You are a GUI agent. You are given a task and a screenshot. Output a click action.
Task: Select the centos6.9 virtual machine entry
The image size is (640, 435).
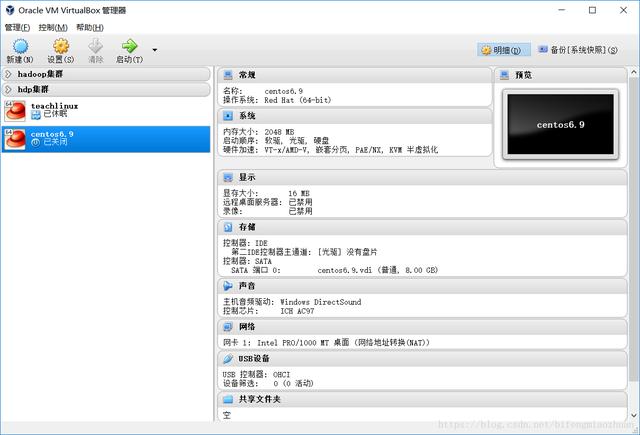click(106, 139)
